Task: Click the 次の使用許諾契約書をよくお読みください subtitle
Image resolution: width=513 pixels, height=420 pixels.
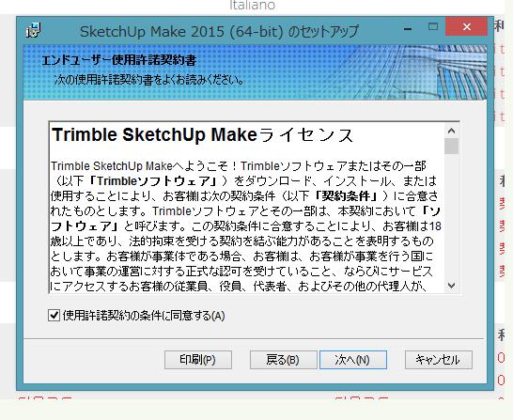Action: [x=148, y=80]
